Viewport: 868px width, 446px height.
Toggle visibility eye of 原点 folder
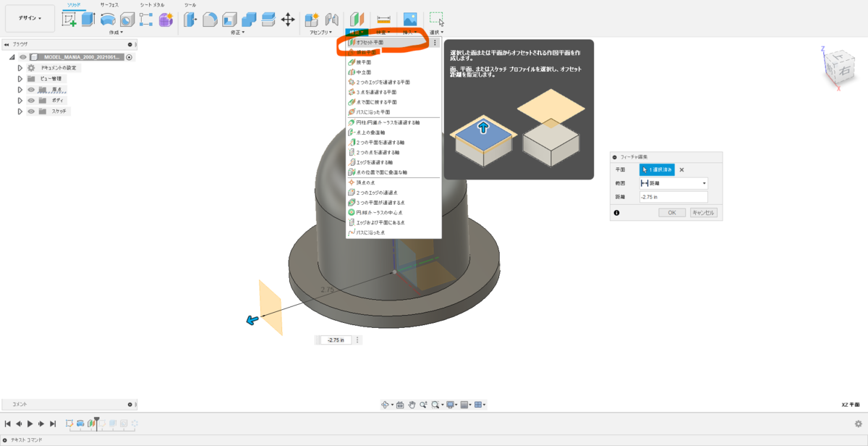click(31, 90)
